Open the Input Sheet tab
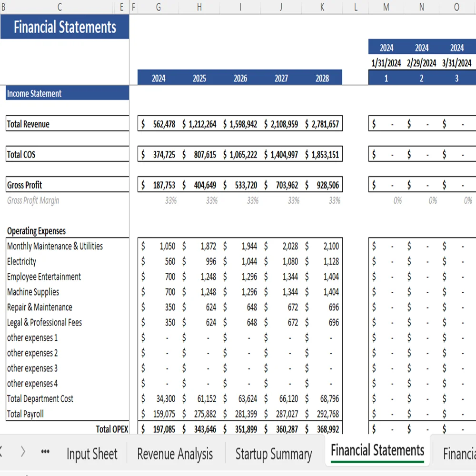The height and width of the screenshot is (476, 476). (x=92, y=454)
